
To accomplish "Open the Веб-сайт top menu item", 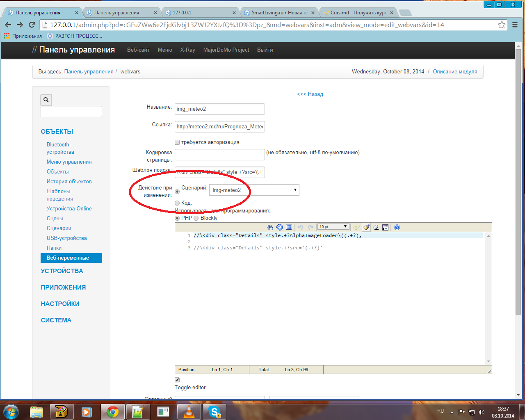I will (138, 50).
